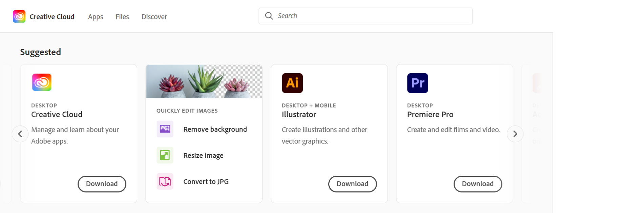Screen dimensions: 644x213
Task: Click the Premiere Pro card title
Action: [x=430, y=114]
